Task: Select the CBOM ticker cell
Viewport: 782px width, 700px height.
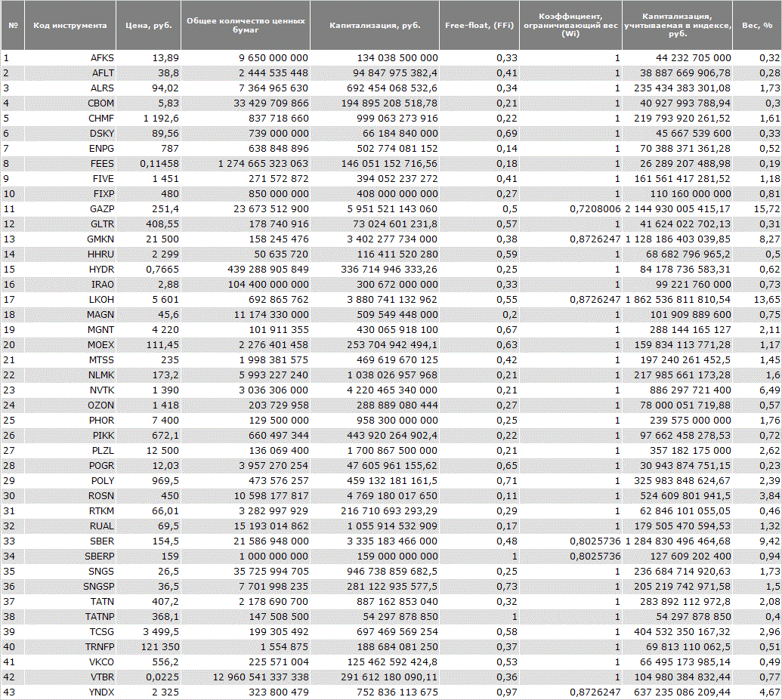Action: click(70, 103)
